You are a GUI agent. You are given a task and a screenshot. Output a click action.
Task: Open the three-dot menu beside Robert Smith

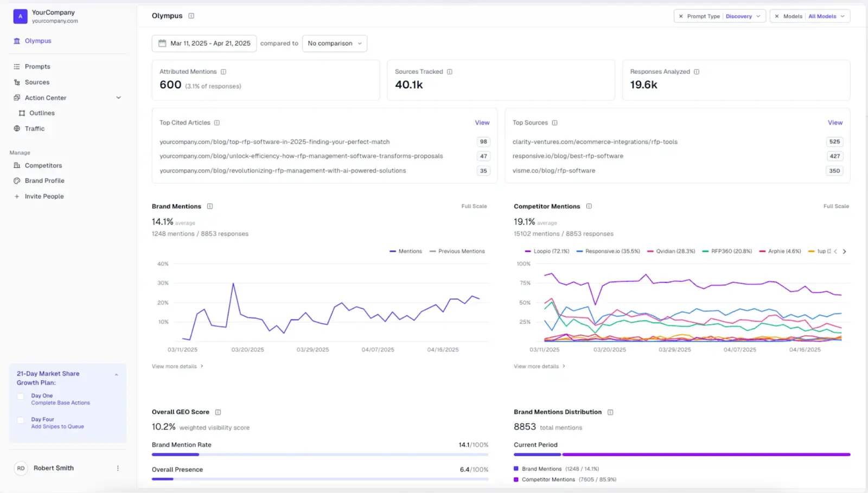pos(118,468)
